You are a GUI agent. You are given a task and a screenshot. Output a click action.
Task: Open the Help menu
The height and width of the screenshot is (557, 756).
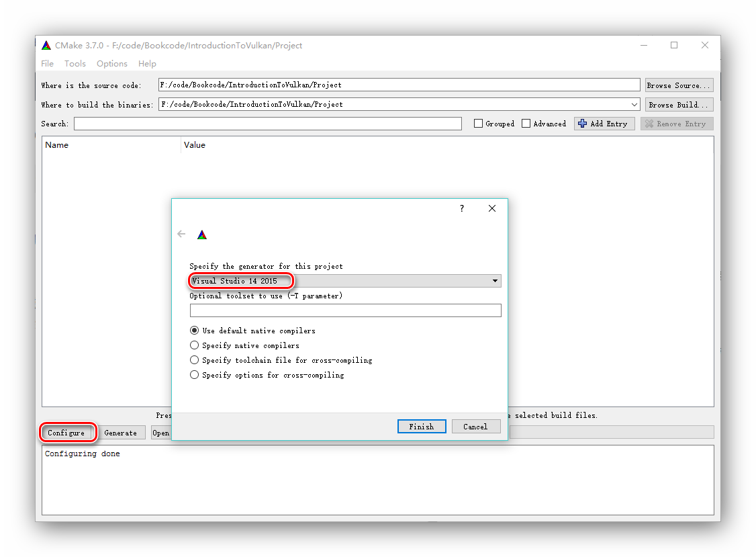coord(147,64)
